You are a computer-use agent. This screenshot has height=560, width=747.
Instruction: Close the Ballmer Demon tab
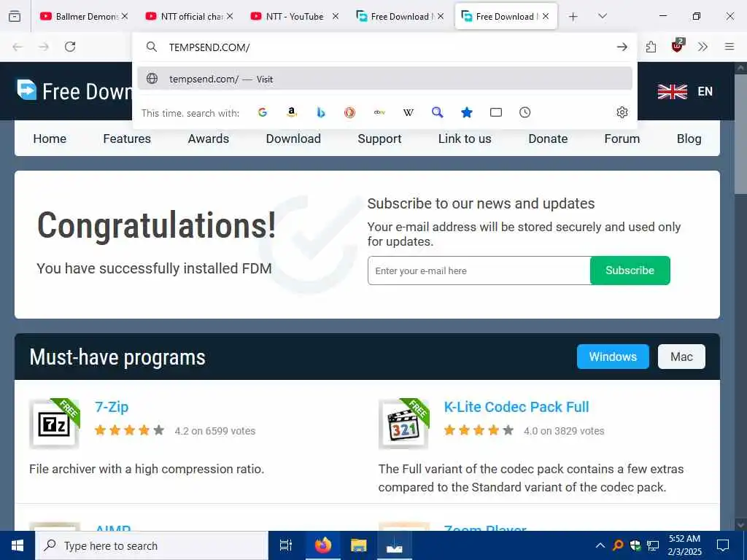[x=124, y=16]
